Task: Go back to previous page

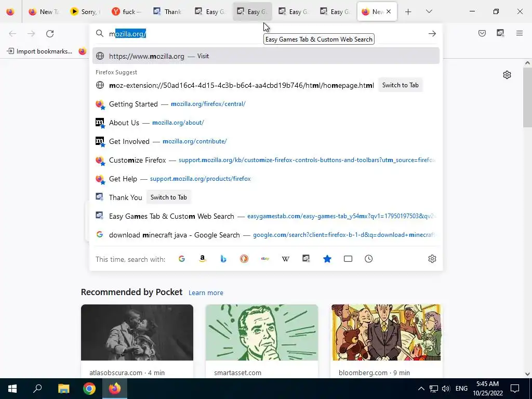Action: [12, 34]
